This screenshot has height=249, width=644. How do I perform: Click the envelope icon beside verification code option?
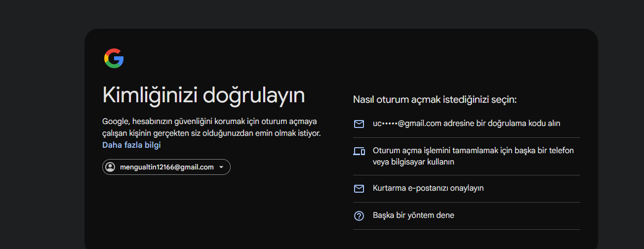(359, 124)
